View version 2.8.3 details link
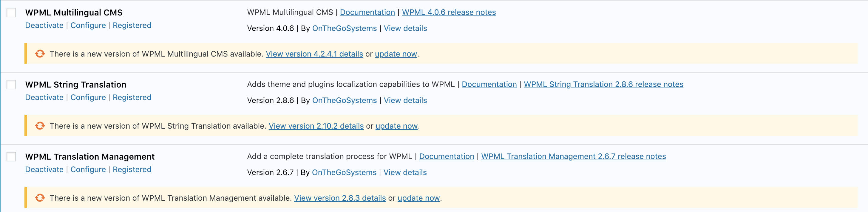The image size is (868, 212). [x=340, y=198]
